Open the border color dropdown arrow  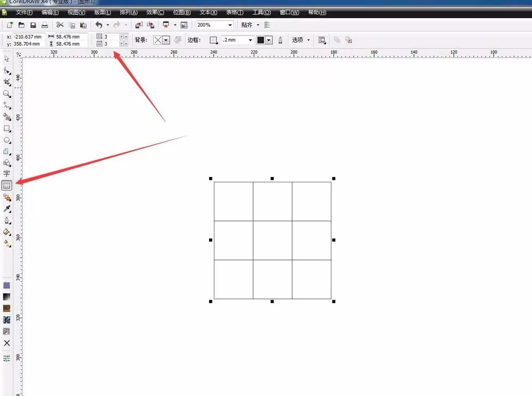pyautogui.click(x=269, y=40)
